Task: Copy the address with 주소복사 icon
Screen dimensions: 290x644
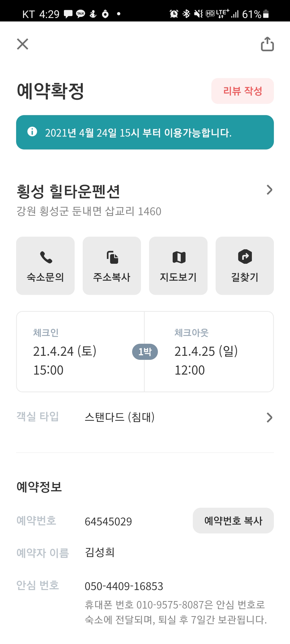Action: click(112, 257)
